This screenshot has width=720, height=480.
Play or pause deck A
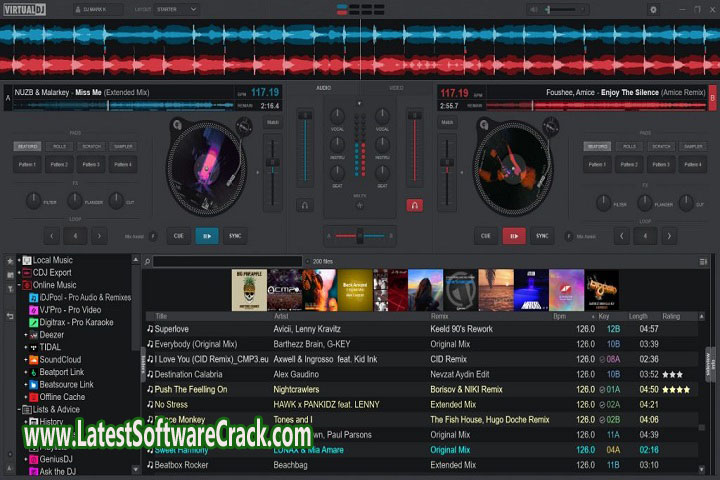(207, 236)
